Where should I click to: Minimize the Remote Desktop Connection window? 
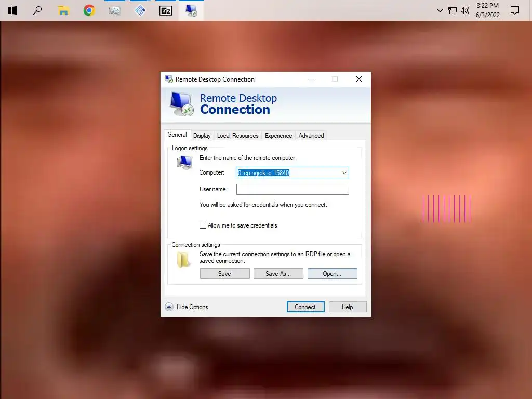[x=312, y=79]
